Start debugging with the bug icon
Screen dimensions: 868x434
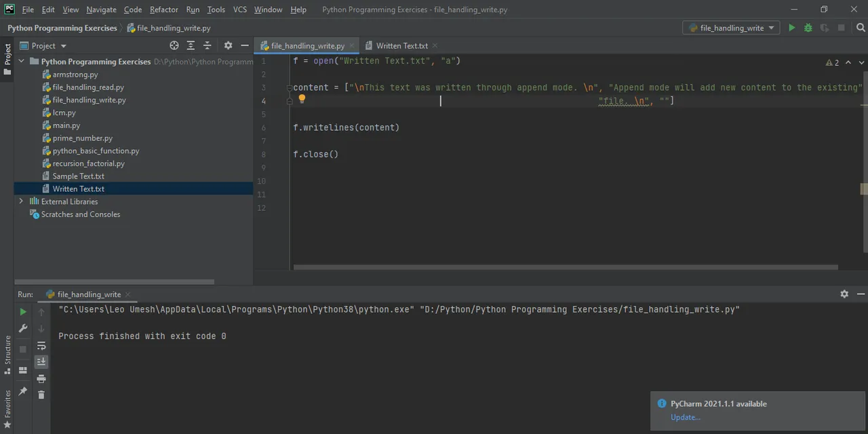pos(808,28)
